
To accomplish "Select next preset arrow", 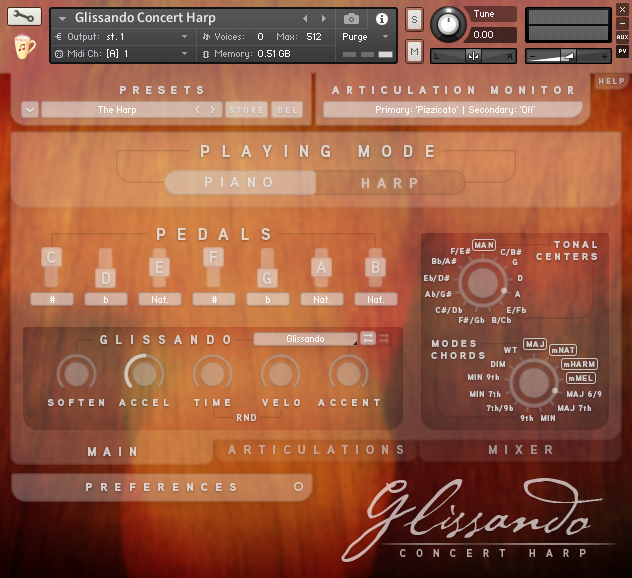I will (x=212, y=109).
